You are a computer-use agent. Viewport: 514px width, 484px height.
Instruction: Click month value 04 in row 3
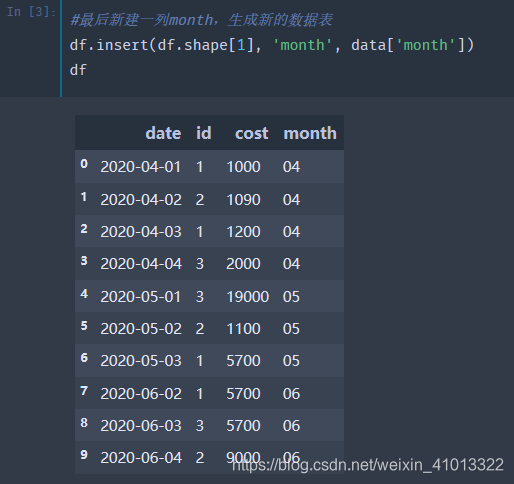291,264
